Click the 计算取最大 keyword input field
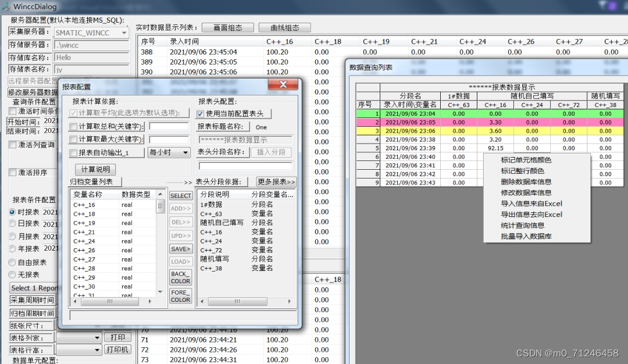The image size is (628, 364). point(169,140)
